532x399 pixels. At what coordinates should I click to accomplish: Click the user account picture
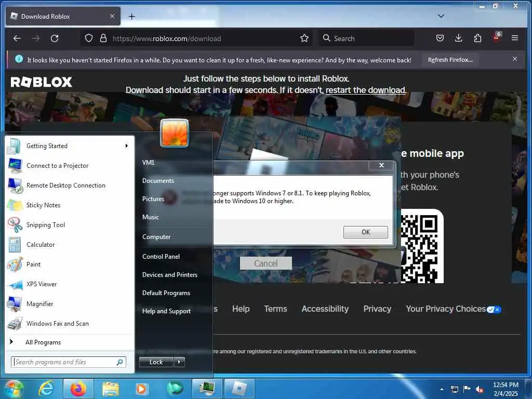(x=175, y=133)
